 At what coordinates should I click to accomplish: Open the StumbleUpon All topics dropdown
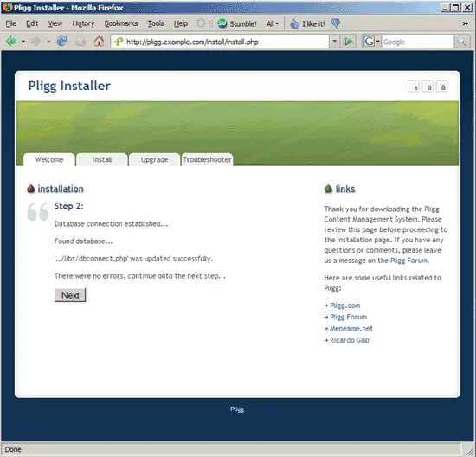coord(273,23)
